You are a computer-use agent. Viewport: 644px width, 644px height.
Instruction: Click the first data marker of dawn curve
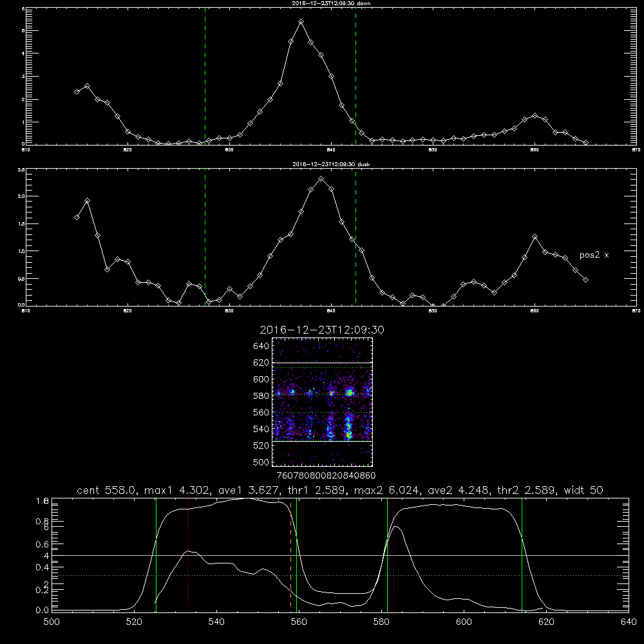(x=77, y=92)
